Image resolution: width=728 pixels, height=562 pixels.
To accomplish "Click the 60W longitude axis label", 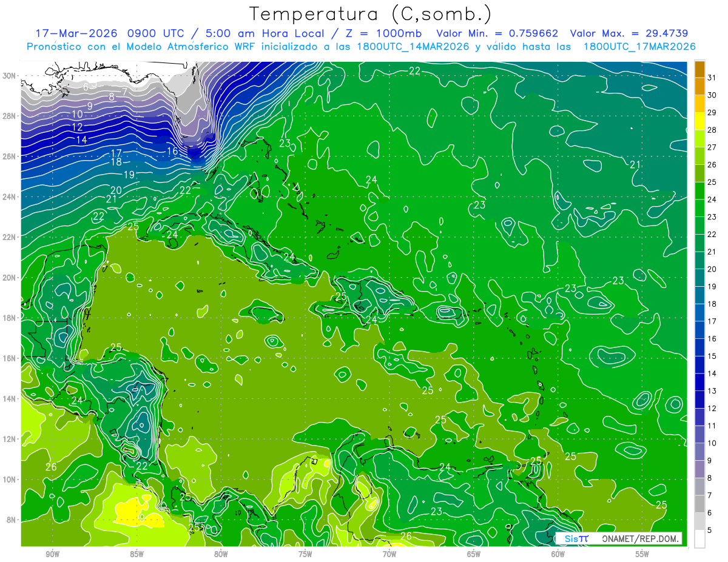I will point(558,554).
